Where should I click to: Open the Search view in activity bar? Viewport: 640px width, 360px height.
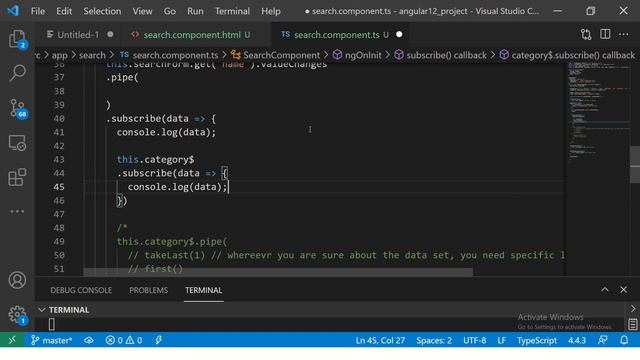[17, 73]
